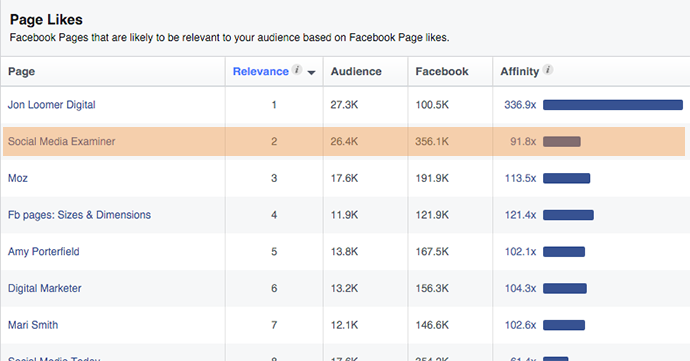690x361 pixels.
Task: Click the 13.2K audience value
Action: point(345,288)
